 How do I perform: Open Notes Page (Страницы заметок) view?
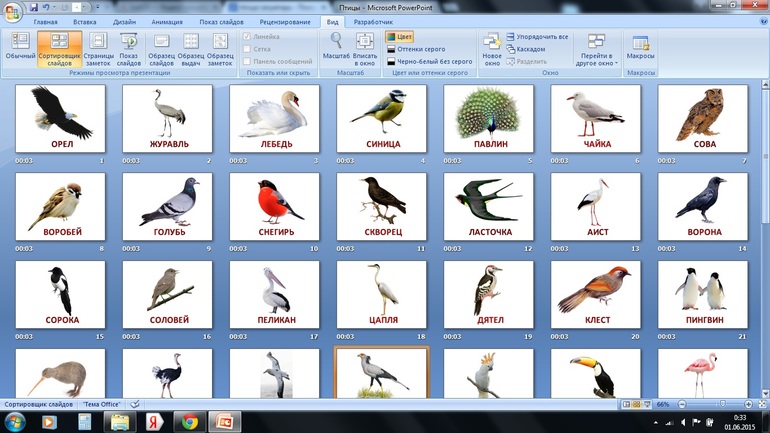pos(98,47)
